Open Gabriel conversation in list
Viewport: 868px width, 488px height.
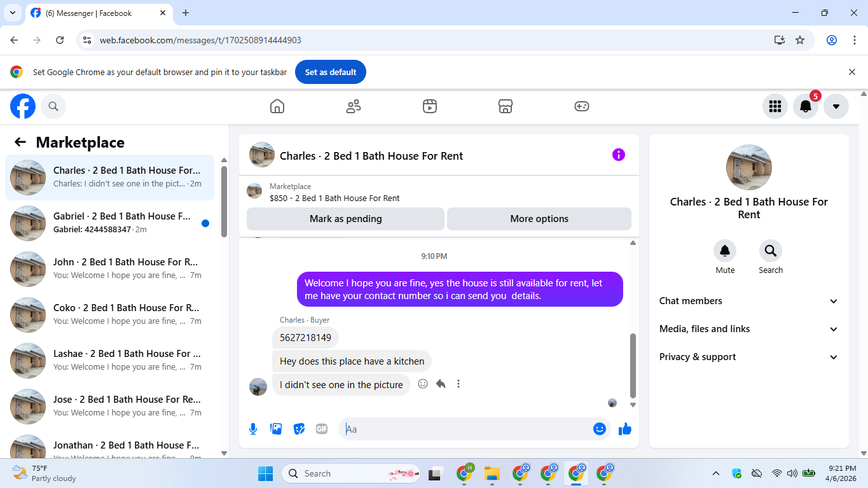click(109, 223)
